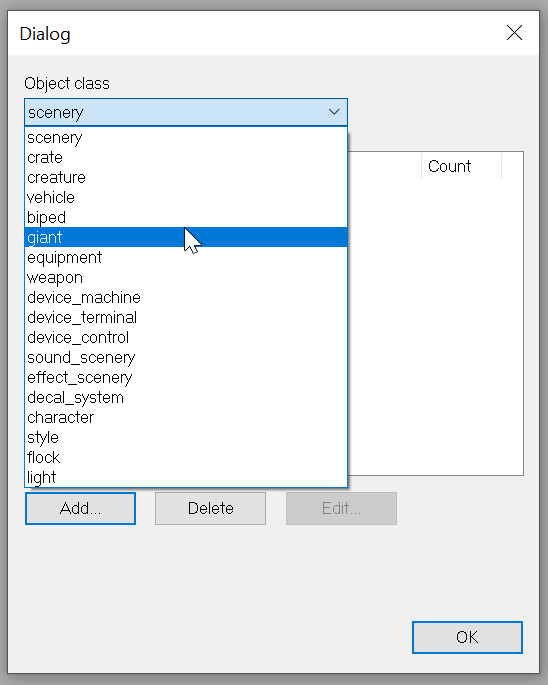Image resolution: width=548 pixels, height=685 pixels.
Task: Select the light option at list bottom
Action: coord(186,477)
